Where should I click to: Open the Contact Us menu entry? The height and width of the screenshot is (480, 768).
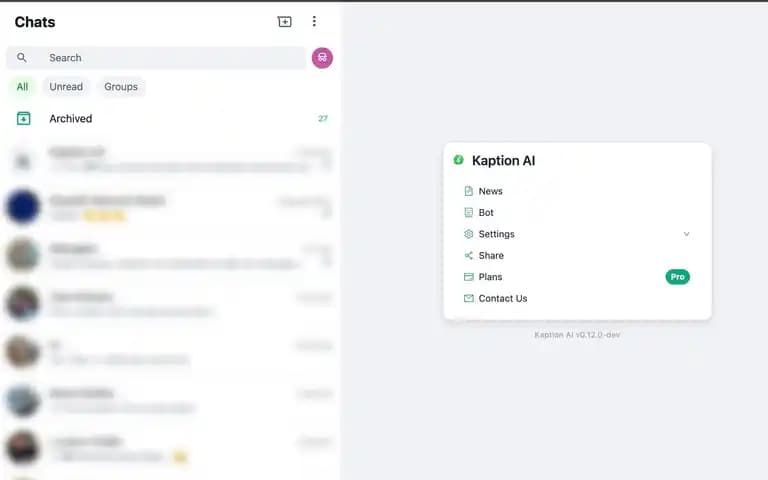(576, 298)
